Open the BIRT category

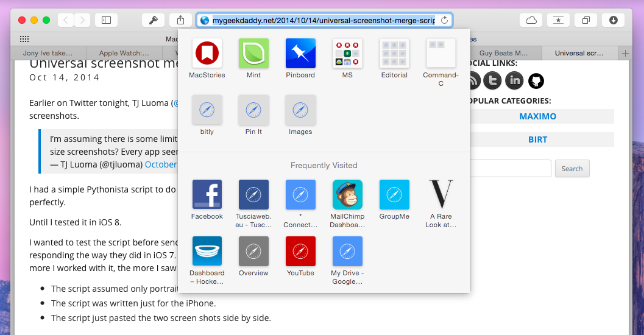(537, 139)
